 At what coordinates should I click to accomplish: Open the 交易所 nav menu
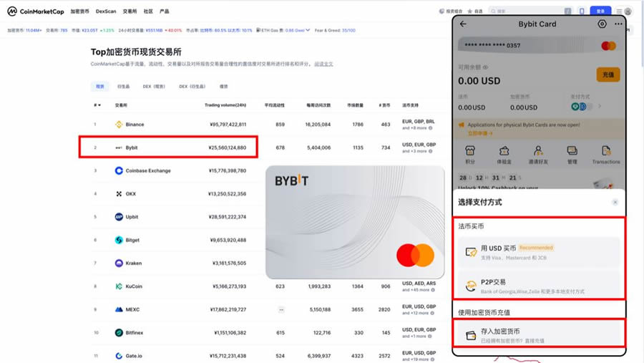[130, 11]
